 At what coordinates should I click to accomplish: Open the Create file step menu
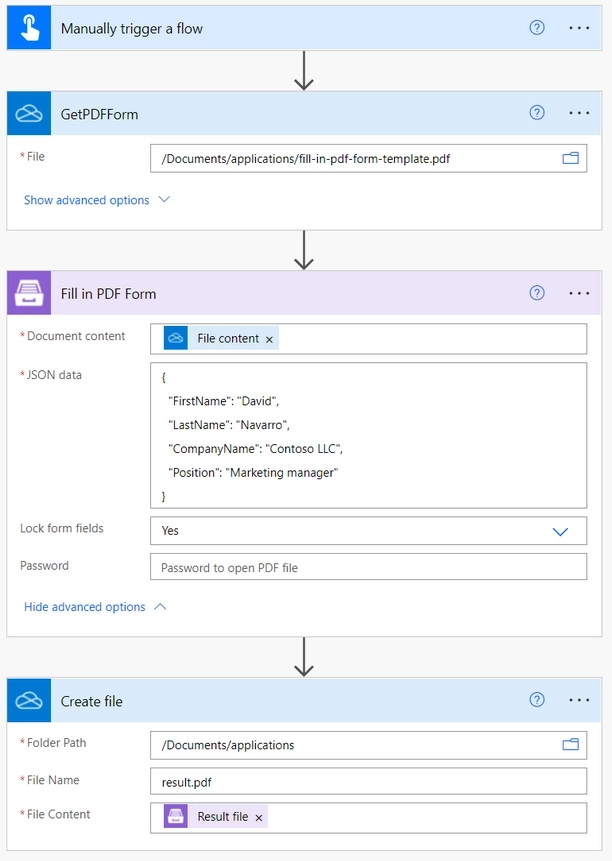(579, 700)
